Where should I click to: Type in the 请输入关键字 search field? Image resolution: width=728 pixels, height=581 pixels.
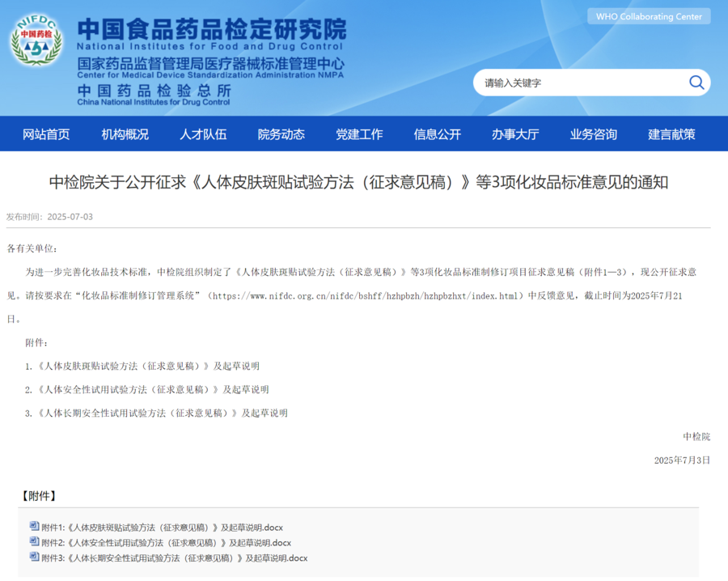578,83
